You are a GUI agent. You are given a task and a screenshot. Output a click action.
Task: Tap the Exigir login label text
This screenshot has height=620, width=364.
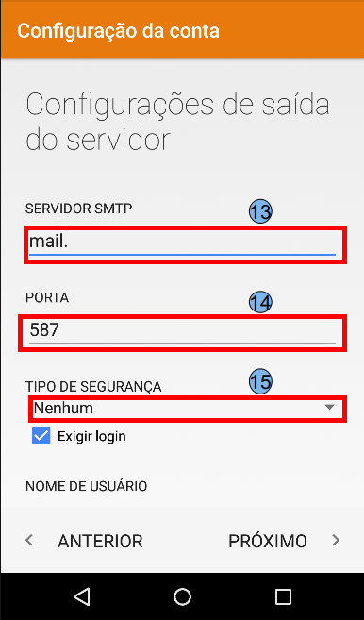(91, 436)
